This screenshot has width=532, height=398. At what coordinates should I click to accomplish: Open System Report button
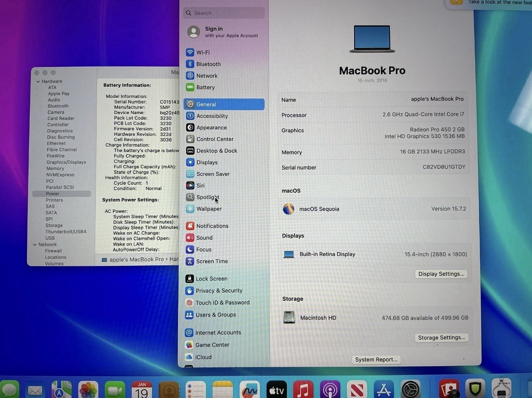pyautogui.click(x=376, y=359)
